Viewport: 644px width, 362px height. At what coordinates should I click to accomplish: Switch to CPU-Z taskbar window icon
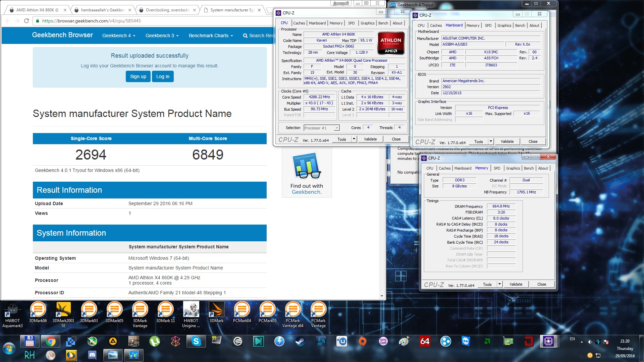coord(548,342)
